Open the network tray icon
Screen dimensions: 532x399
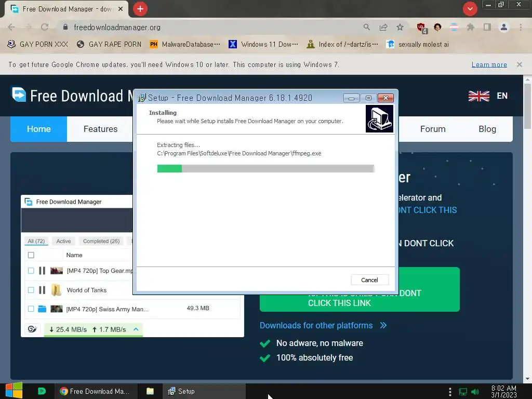(x=463, y=392)
